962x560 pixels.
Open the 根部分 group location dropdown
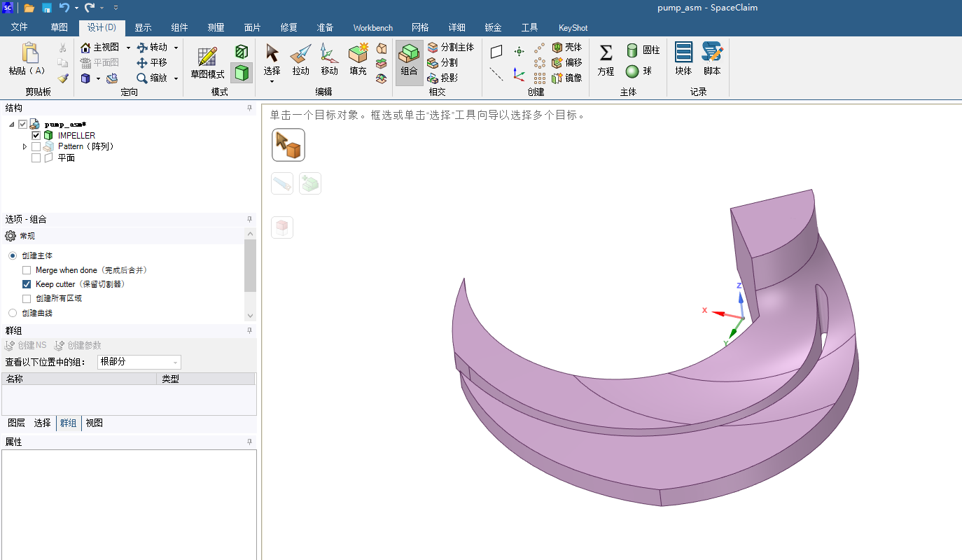click(x=139, y=362)
